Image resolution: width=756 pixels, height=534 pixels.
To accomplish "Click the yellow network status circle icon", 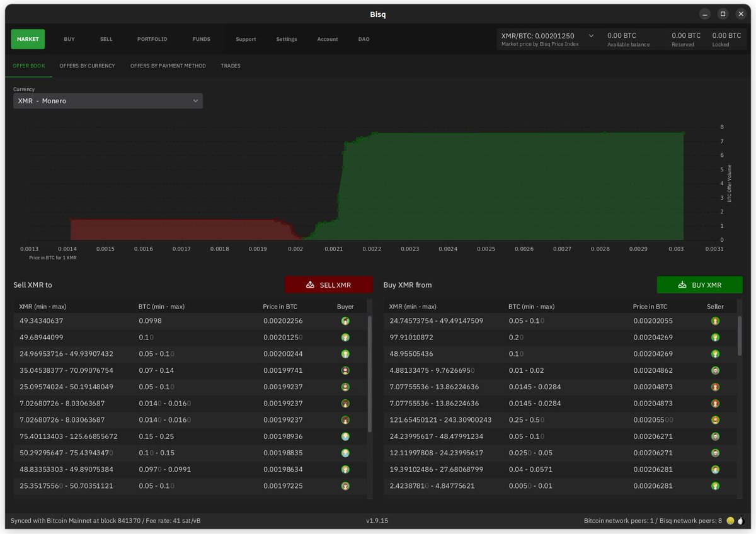I will coord(730,521).
